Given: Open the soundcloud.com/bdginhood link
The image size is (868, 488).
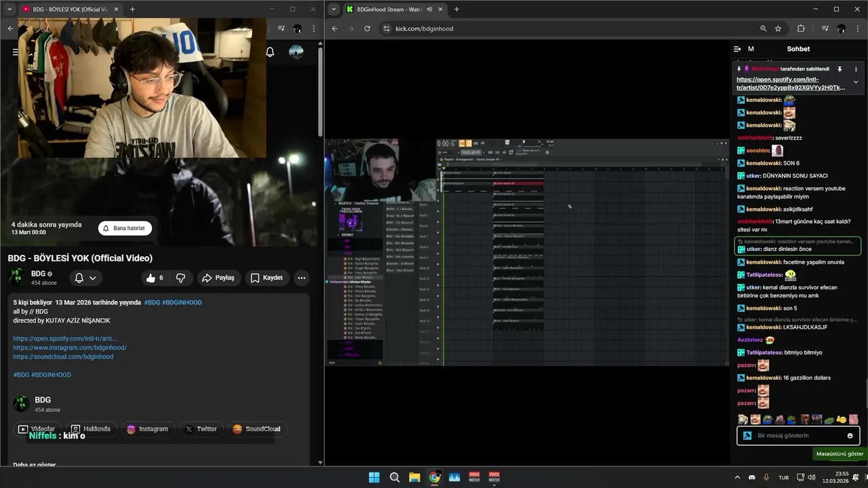Looking at the screenshot, I should click(63, 357).
